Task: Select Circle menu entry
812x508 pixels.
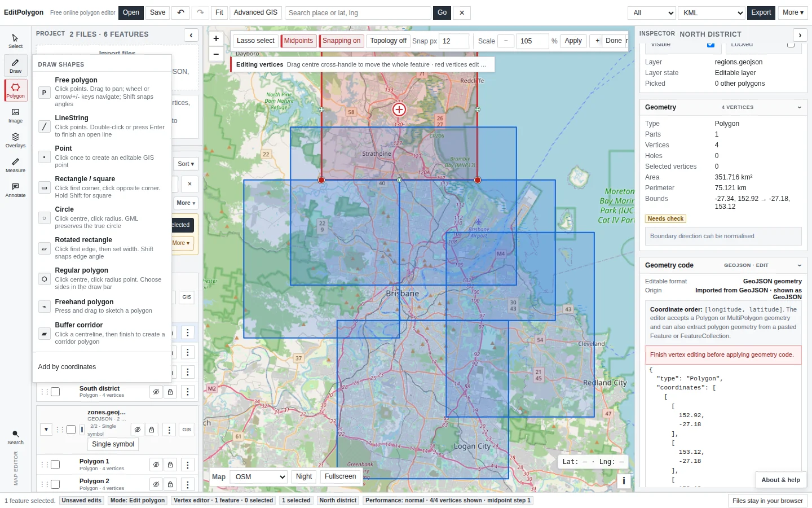Action: (102, 217)
